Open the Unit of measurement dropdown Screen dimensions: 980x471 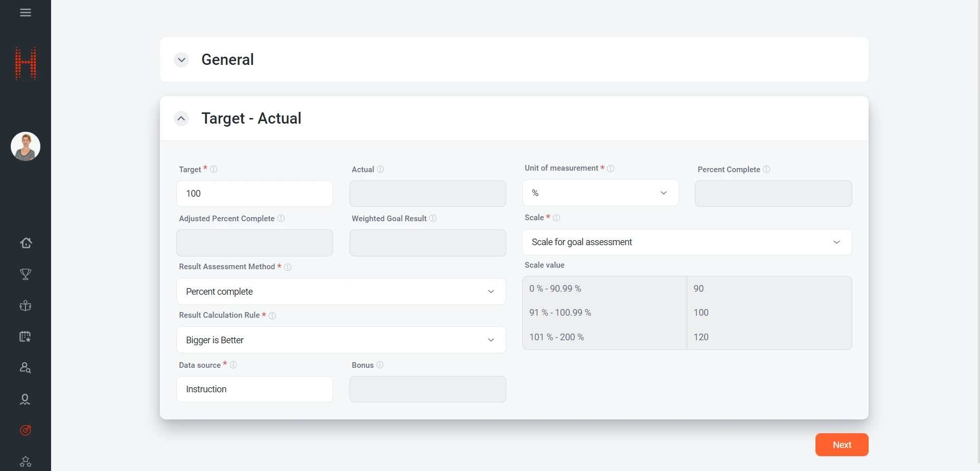pyautogui.click(x=600, y=193)
